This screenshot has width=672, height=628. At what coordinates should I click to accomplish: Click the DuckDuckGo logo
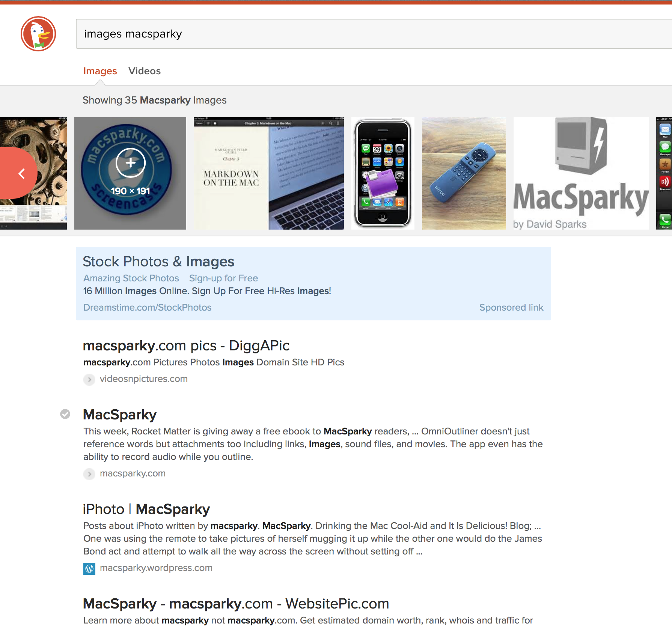click(x=38, y=34)
